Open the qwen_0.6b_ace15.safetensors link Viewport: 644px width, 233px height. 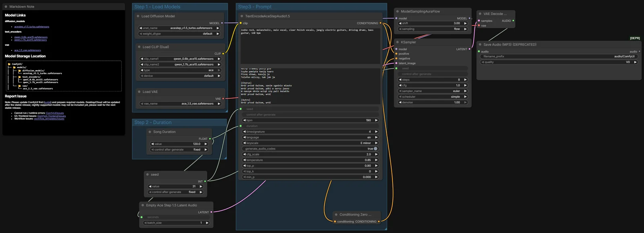31,37
